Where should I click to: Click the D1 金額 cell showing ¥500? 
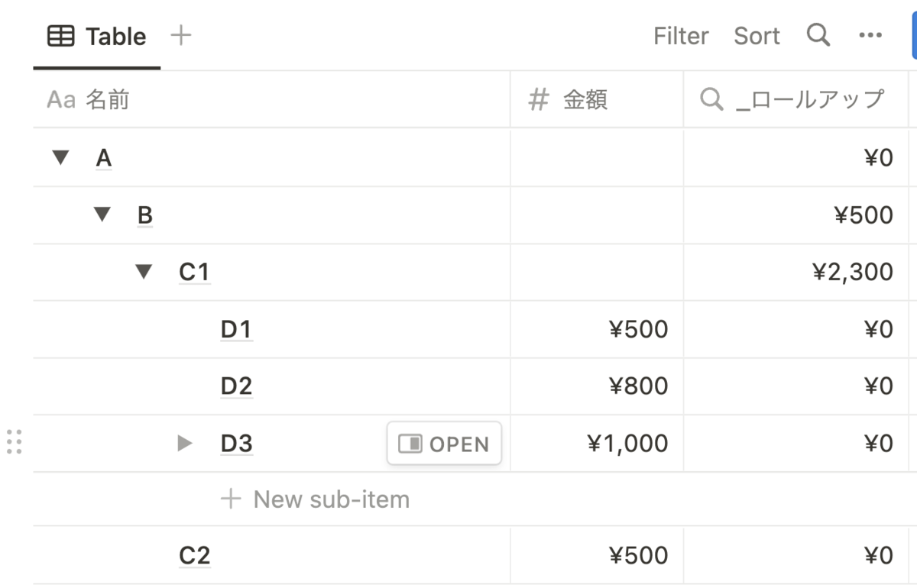(x=597, y=329)
